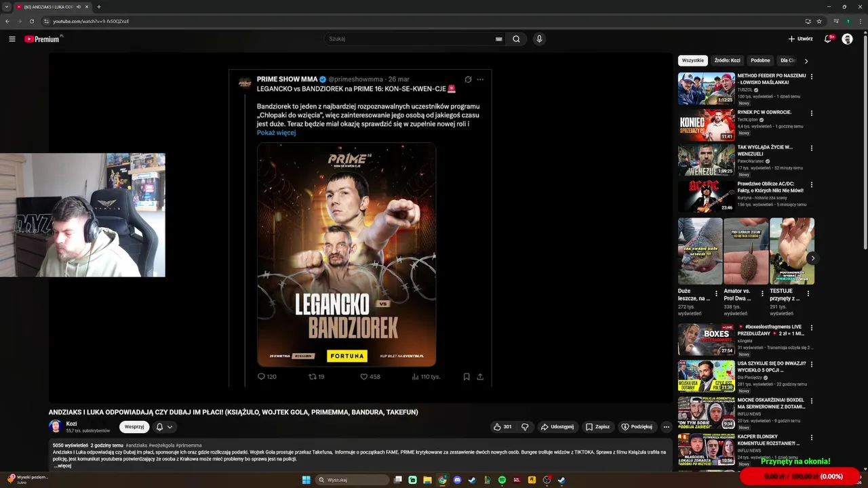Click the browser address bar URL
Viewport: 868px width, 488px height.
tap(91, 21)
